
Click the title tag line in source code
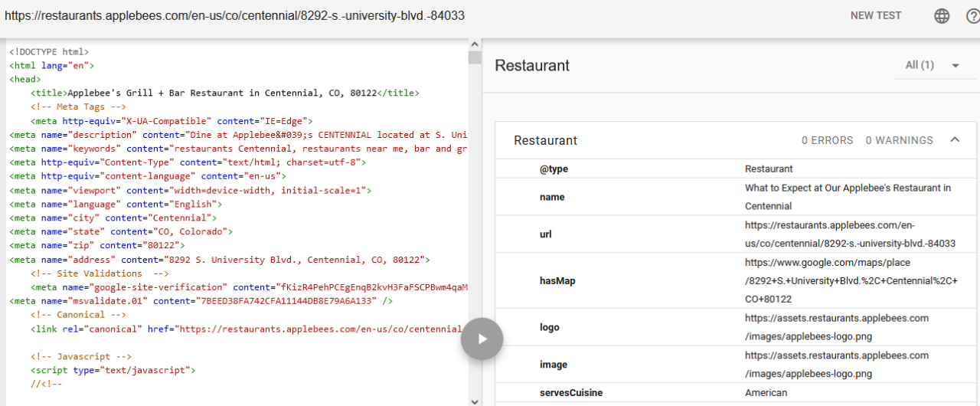pyautogui.click(x=225, y=93)
